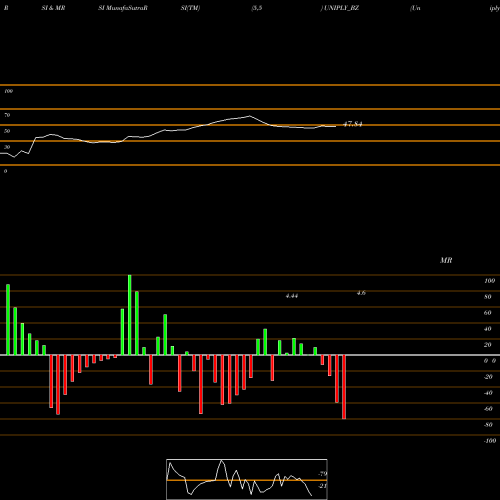Click the -80 label on the MR axis
Screen dimensions: 500x500
click(488, 425)
